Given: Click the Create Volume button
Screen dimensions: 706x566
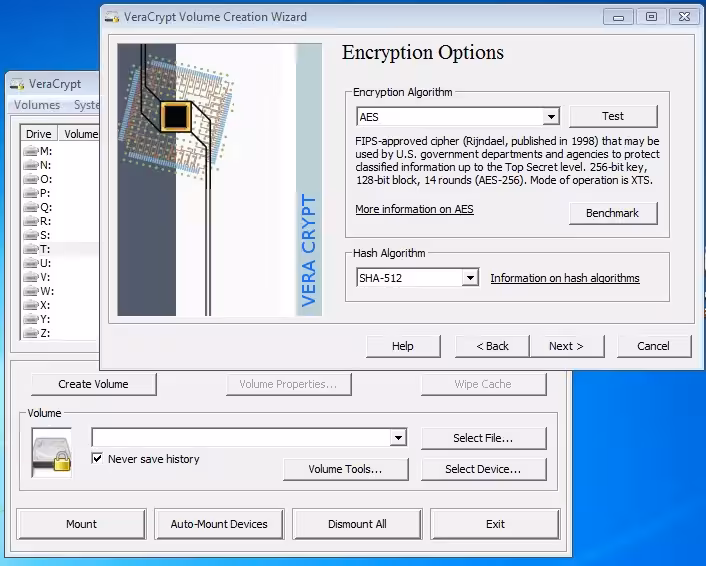Looking at the screenshot, I should [93, 384].
